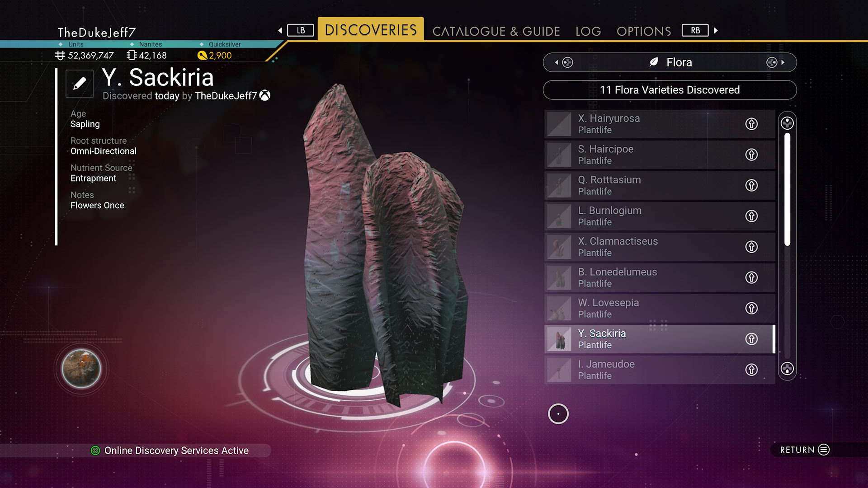Click the scroll-down stick icon
The width and height of the screenshot is (868, 488).
click(787, 369)
